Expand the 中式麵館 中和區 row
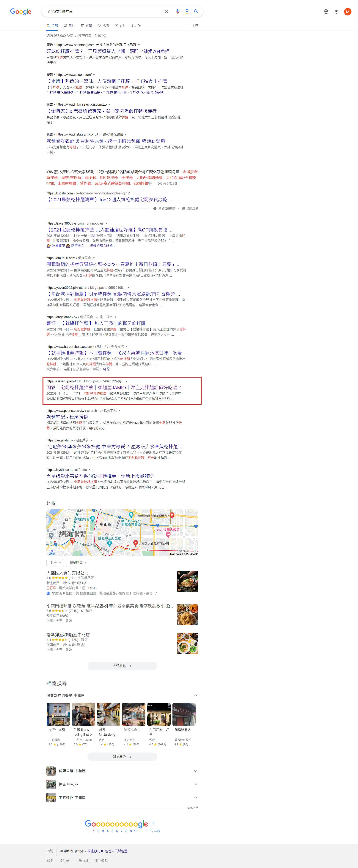 point(122,798)
